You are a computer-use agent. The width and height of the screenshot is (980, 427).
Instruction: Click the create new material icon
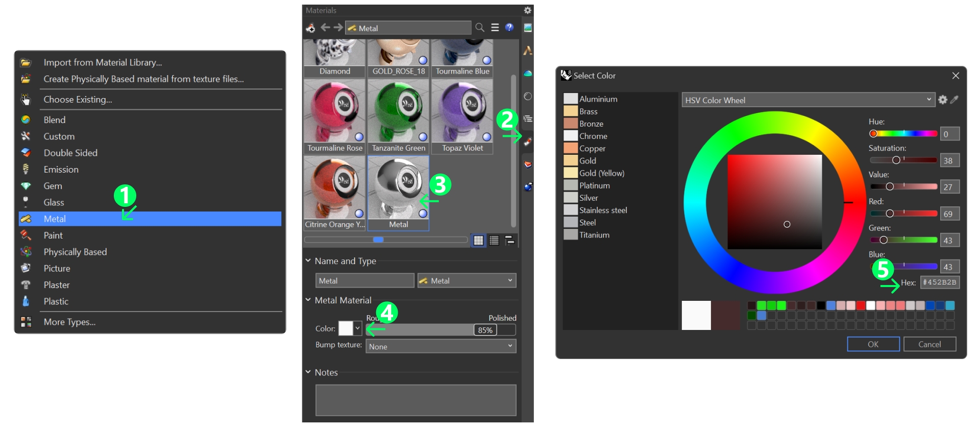(310, 28)
